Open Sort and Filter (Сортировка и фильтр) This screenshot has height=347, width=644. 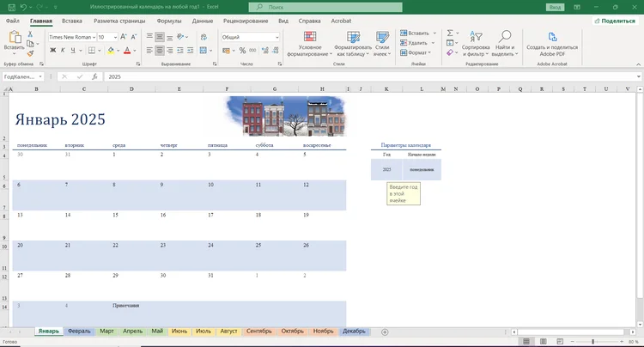click(x=476, y=44)
